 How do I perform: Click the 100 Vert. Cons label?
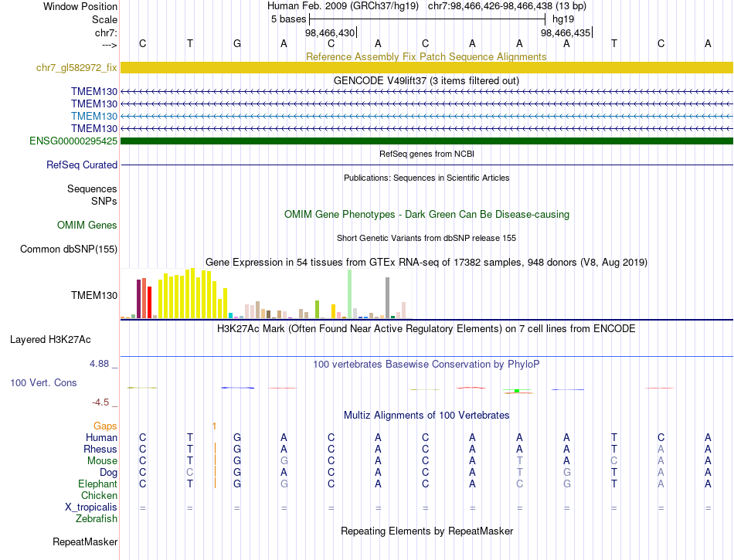tap(43, 382)
